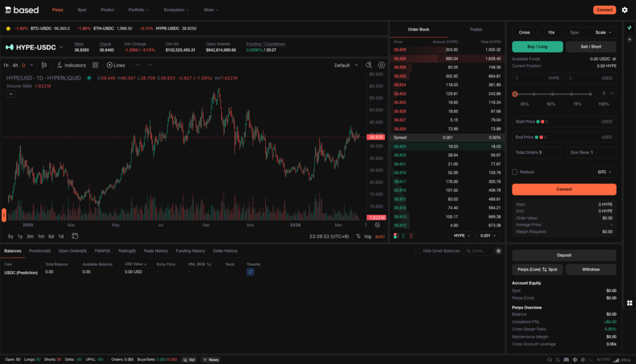Enable Hide Small Balances checkbox
The height and width of the screenshot is (364, 636).
coord(418,251)
